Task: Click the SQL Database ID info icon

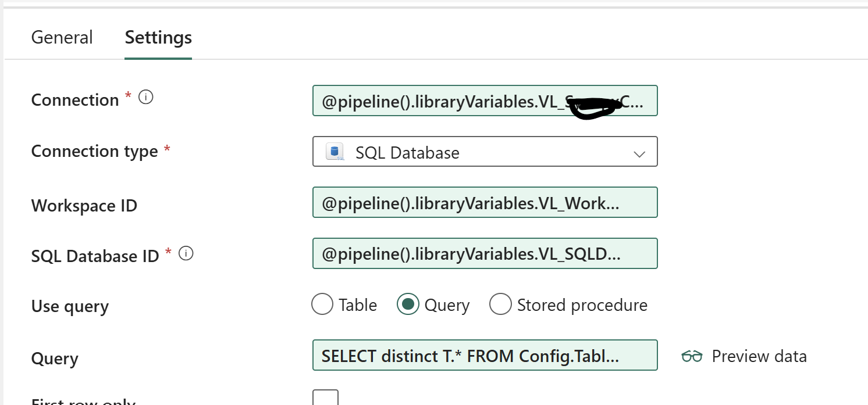Action: point(186,253)
